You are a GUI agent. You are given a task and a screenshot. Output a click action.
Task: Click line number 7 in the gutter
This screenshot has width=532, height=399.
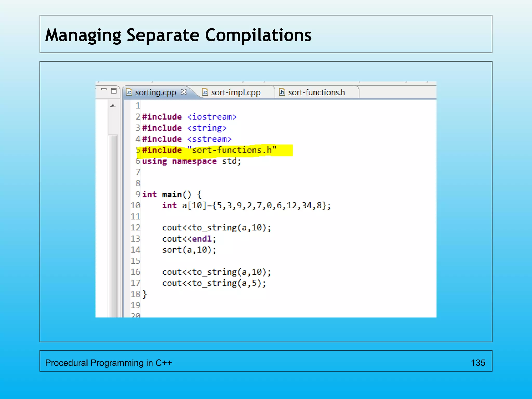coord(138,172)
